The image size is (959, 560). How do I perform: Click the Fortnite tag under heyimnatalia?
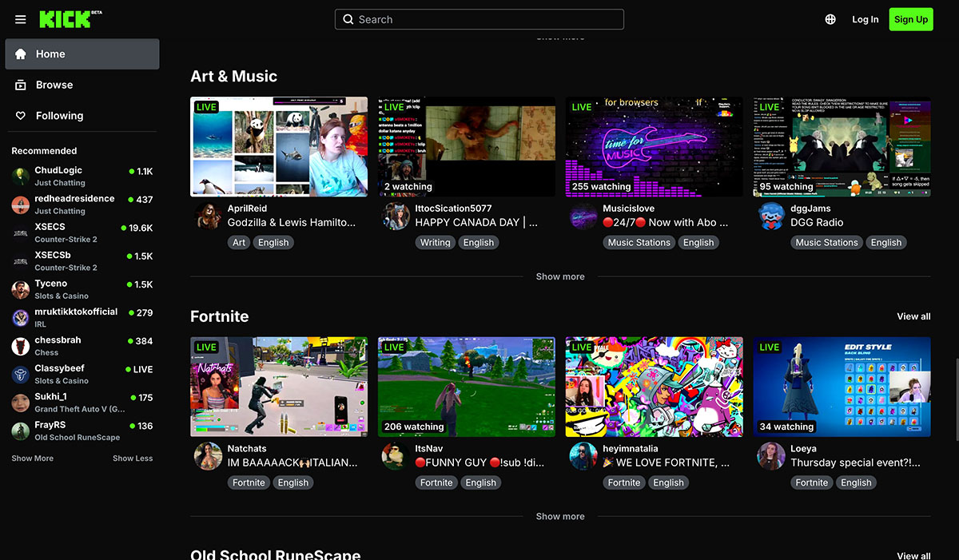tap(624, 483)
